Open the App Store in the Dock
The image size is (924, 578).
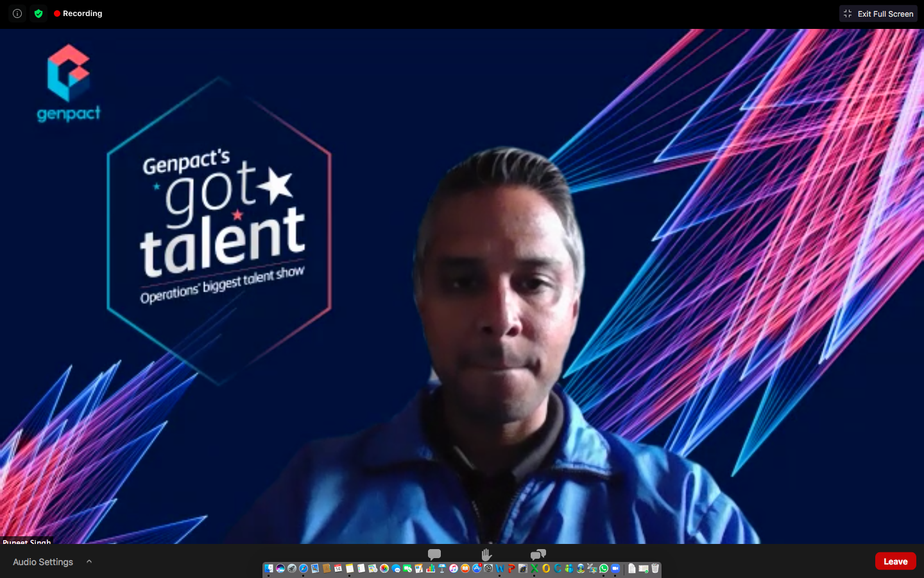click(x=477, y=568)
